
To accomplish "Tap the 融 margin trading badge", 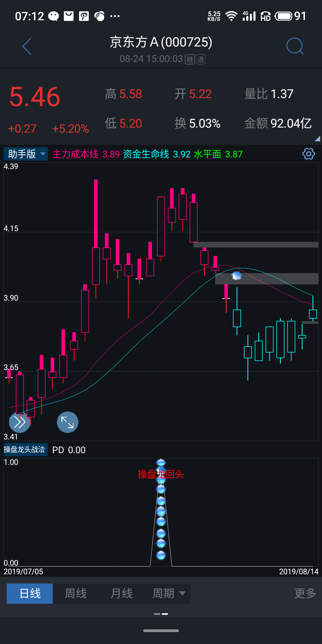I will pos(190,59).
